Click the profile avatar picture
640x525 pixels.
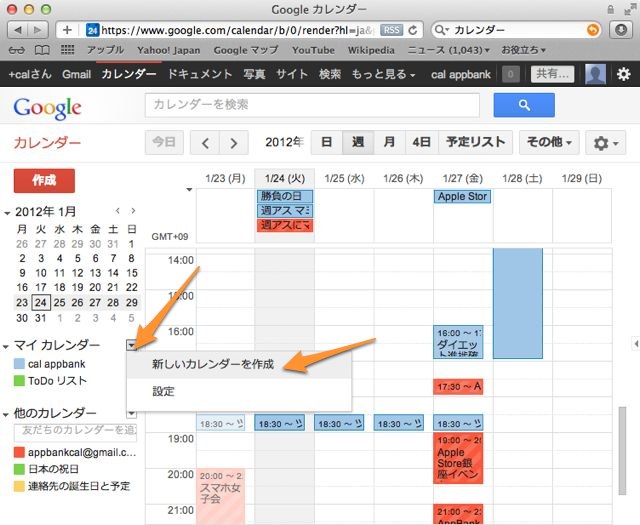(x=596, y=74)
